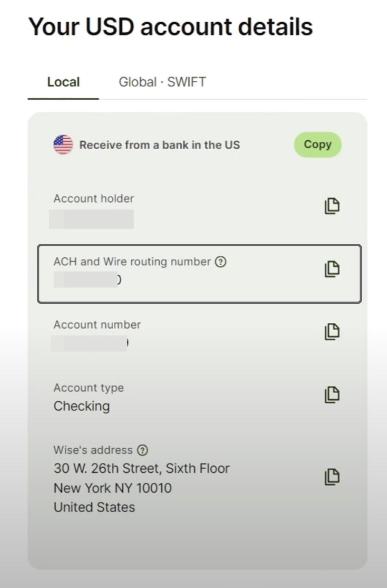The height and width of the screenshot is (588, 387).
Task: Click the 30 W. 26th Street address line
Action: click(142, 468)
